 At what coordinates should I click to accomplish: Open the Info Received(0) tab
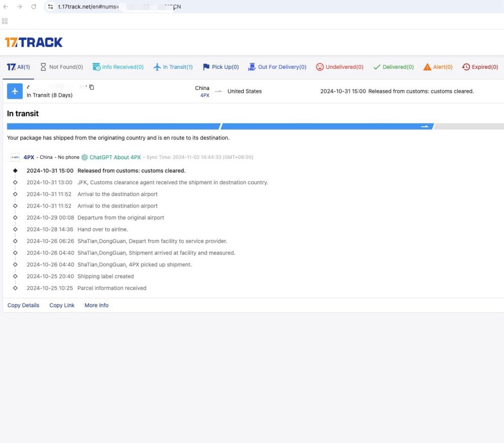[x=118, y=67]
